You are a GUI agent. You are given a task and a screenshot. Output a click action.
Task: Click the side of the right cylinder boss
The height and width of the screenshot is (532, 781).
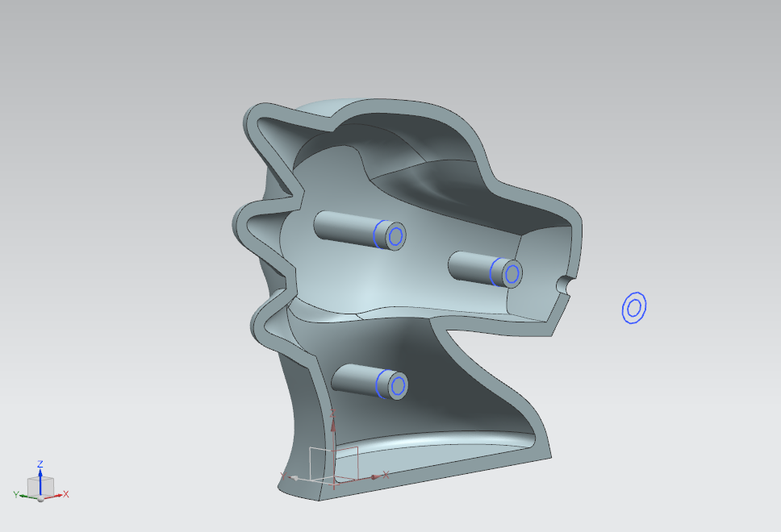point(470,264)
